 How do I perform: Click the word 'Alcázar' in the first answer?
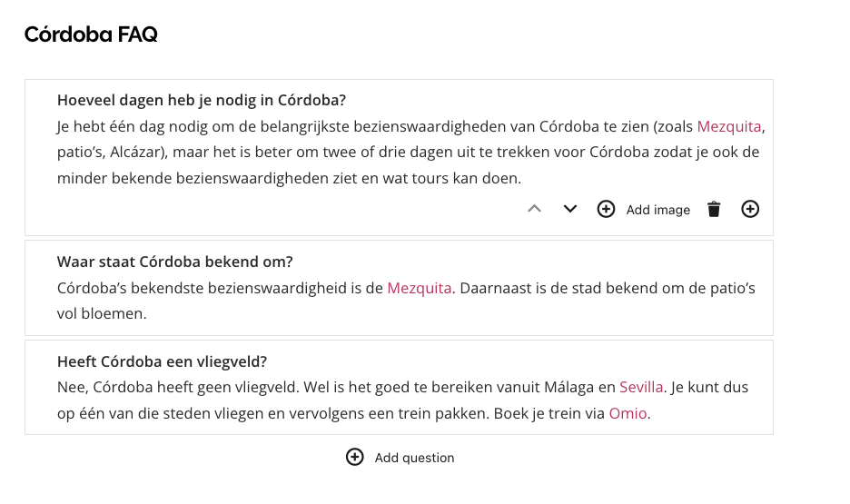point(138,153)
